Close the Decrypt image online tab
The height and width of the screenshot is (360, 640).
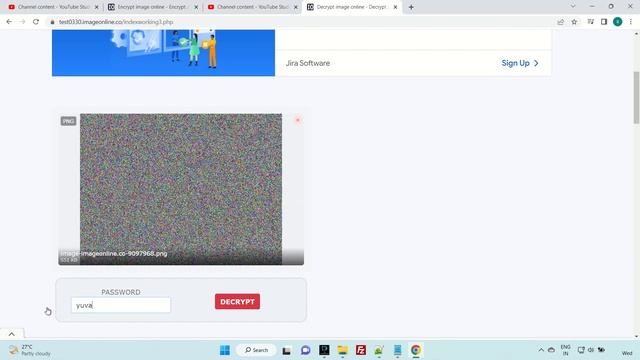[x=395, y=7]
